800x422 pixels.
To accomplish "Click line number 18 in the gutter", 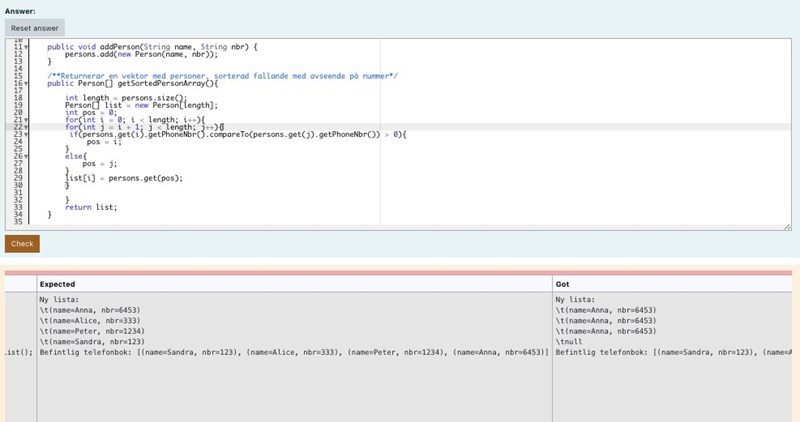I will point(18,98).
